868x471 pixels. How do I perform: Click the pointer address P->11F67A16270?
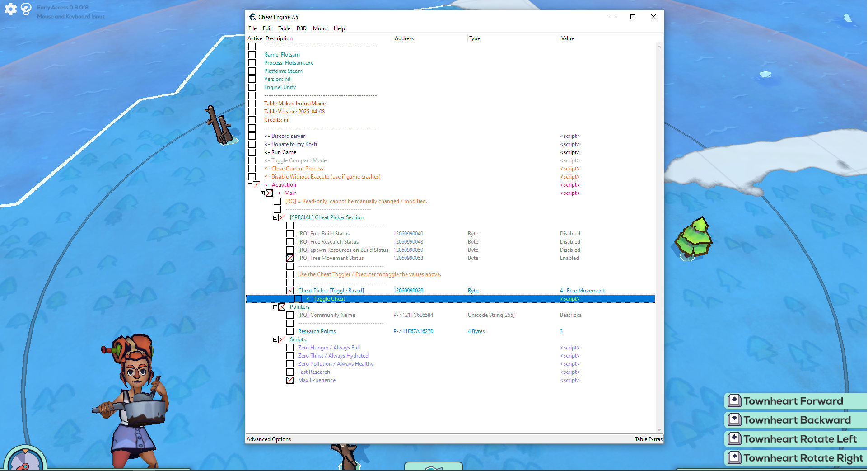tap(413, 331)
